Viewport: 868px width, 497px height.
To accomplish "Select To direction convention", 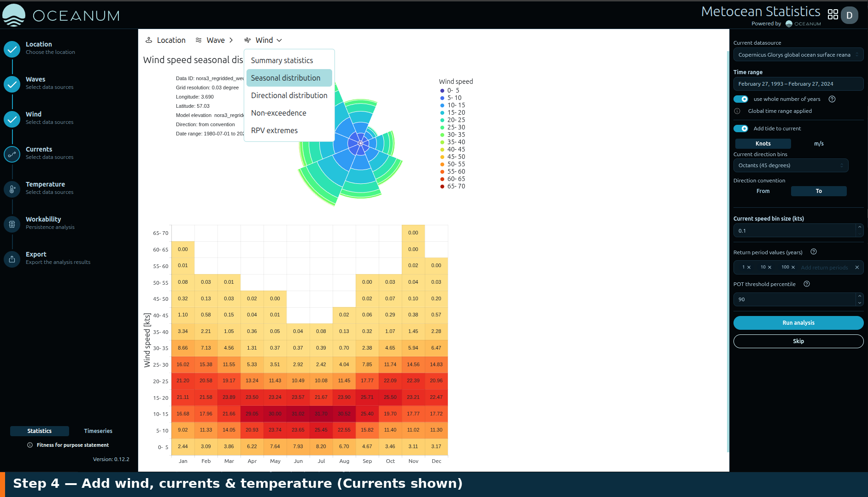I will [819, 191].
